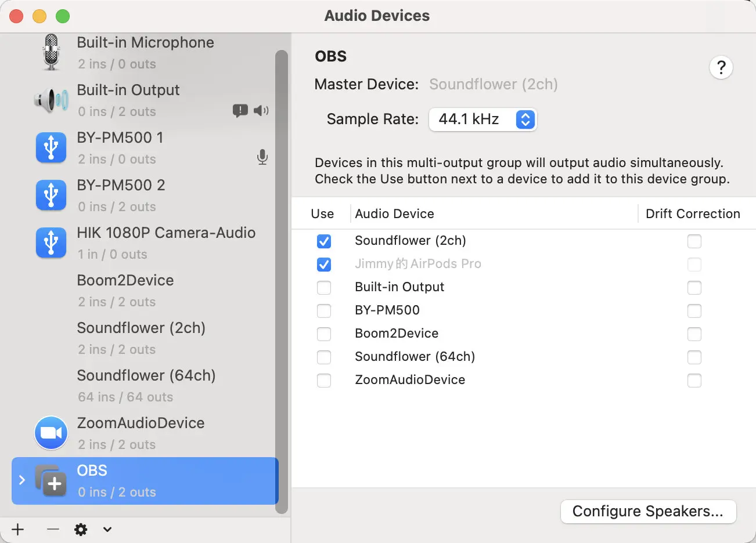Click the microphone input badge on BY-PM500 1
756x543 pixels.
(x=262, y=157)
